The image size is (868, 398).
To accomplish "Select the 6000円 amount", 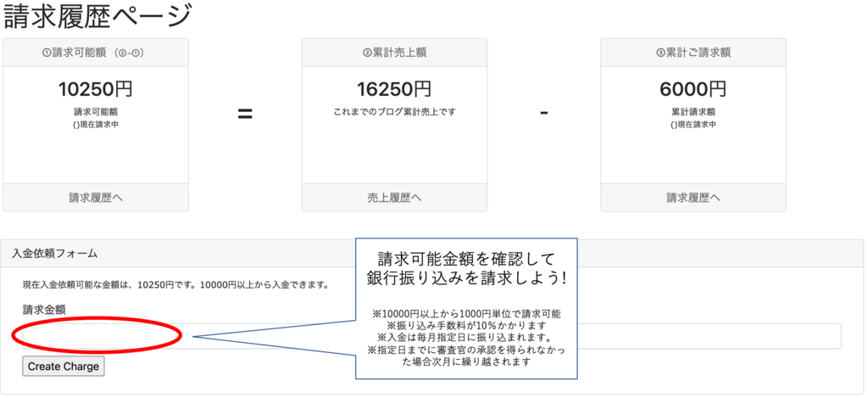I will 693,89.
